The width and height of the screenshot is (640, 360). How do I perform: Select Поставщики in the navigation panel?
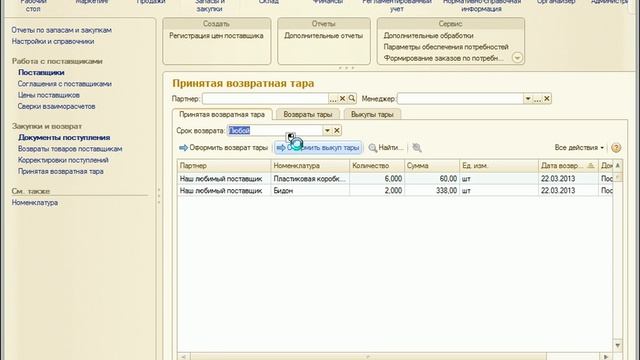click(41, 73)
